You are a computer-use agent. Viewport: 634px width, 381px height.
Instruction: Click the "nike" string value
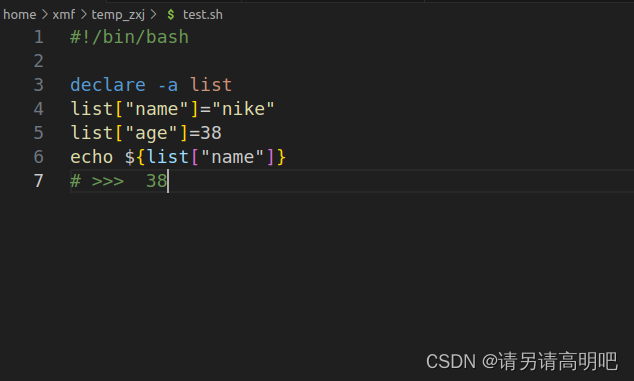point(243,109)
